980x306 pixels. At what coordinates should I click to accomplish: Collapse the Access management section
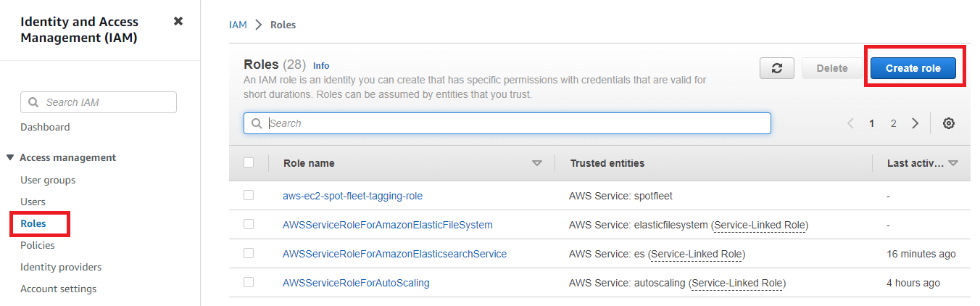point(10,157)
